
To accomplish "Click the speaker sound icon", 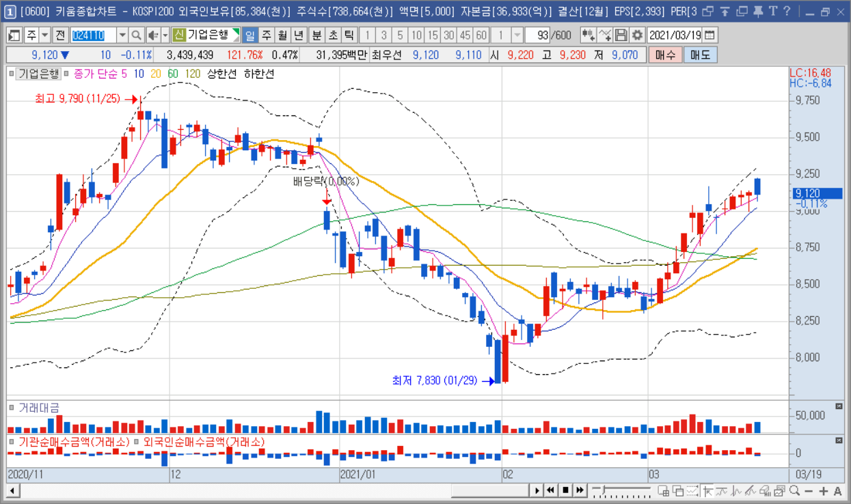I will coord(153,35).
